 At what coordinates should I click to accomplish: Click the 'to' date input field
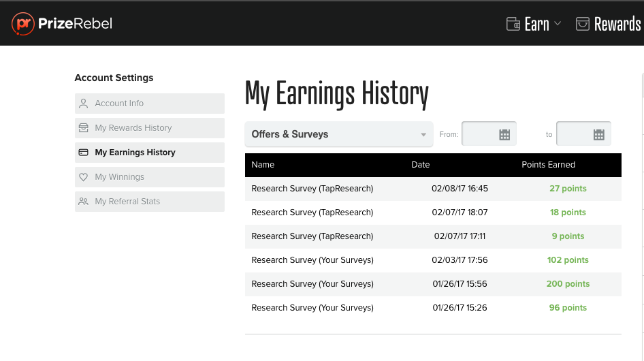click(583, 134)
